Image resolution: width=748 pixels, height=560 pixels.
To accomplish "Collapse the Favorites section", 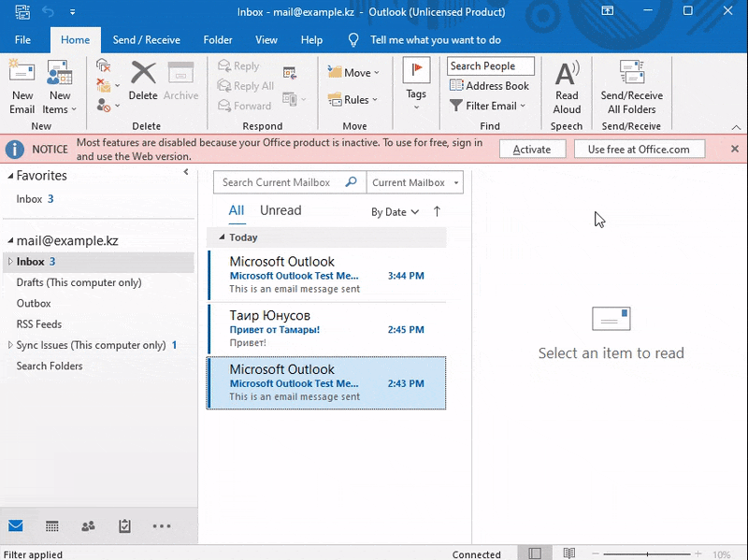I will 10,176.
